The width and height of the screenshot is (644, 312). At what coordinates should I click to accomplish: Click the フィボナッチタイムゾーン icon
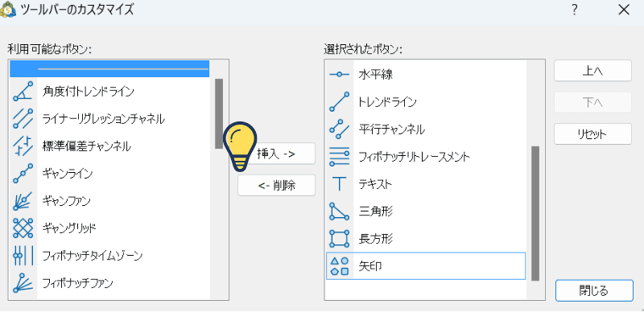point(23,256)
